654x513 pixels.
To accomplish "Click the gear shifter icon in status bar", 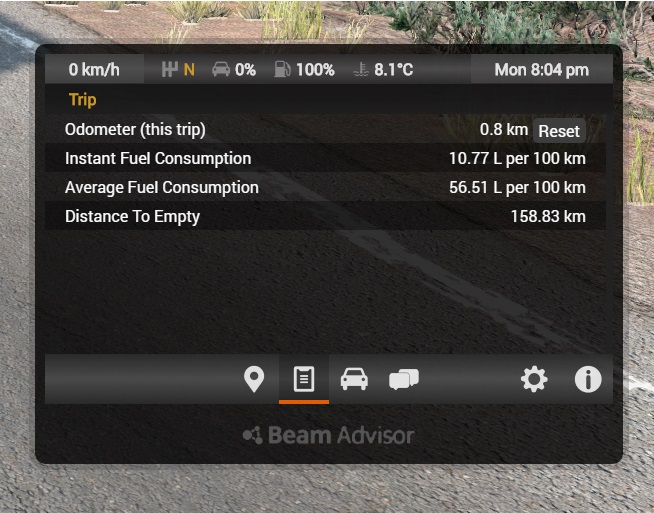I will coord(168,70).
